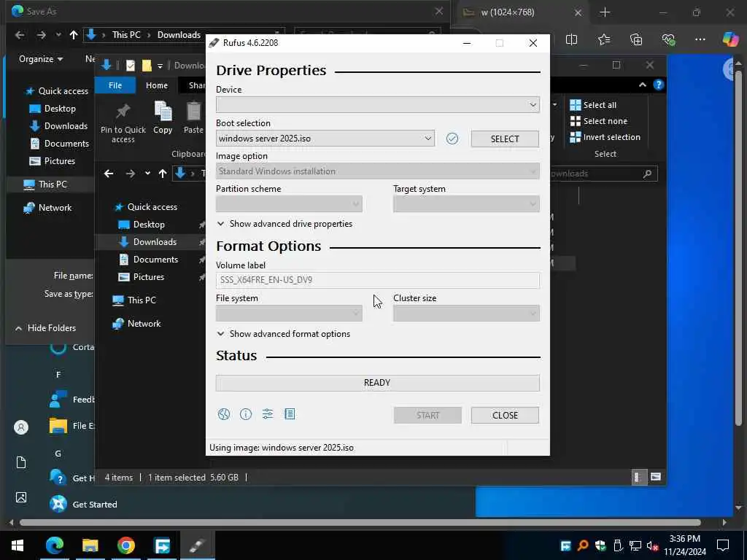The height and width of the screenshot is (560, 747).
Task: Open new tab in Edge
Action: tap(605, 12)
